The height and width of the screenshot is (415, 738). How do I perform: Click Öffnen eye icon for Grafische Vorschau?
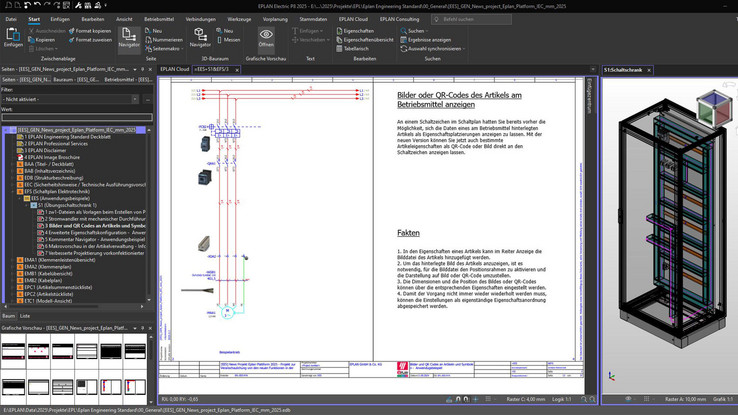[266, 34]
